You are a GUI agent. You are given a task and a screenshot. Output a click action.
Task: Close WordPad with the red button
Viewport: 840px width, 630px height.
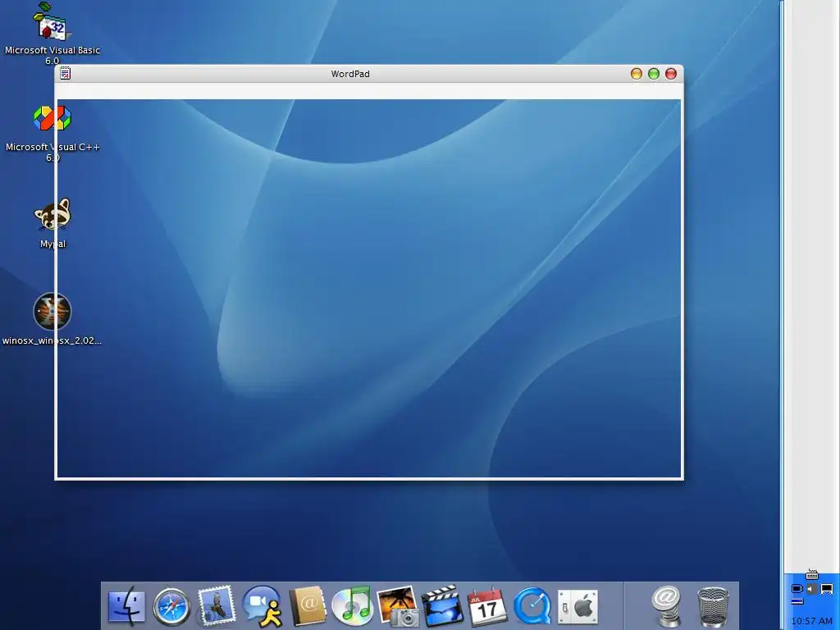pyautogui.click(x=671, y=74)
